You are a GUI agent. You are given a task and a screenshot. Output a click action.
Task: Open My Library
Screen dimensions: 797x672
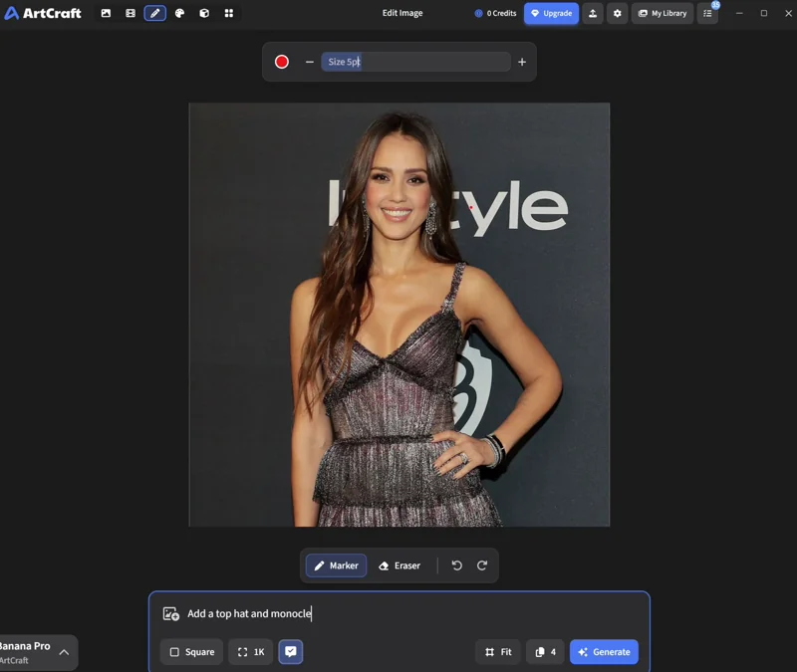point(663,13)
